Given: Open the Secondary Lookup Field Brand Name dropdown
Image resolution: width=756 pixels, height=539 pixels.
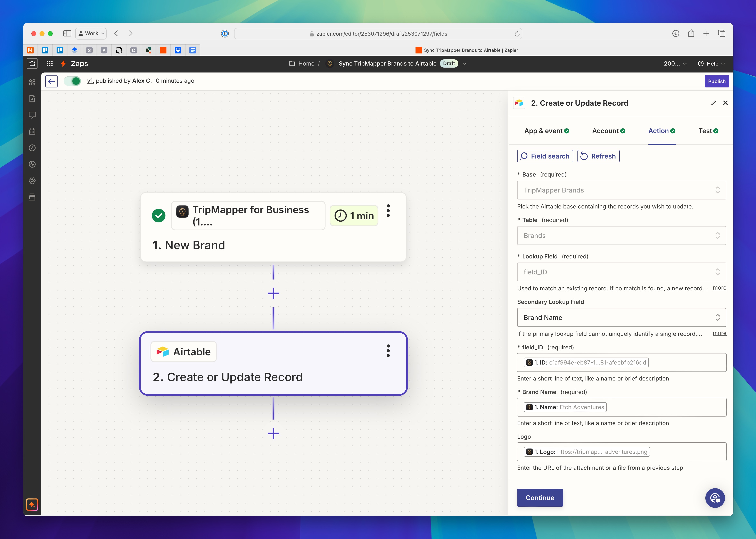Looking at the screenshot, I should tap(621, 318).
